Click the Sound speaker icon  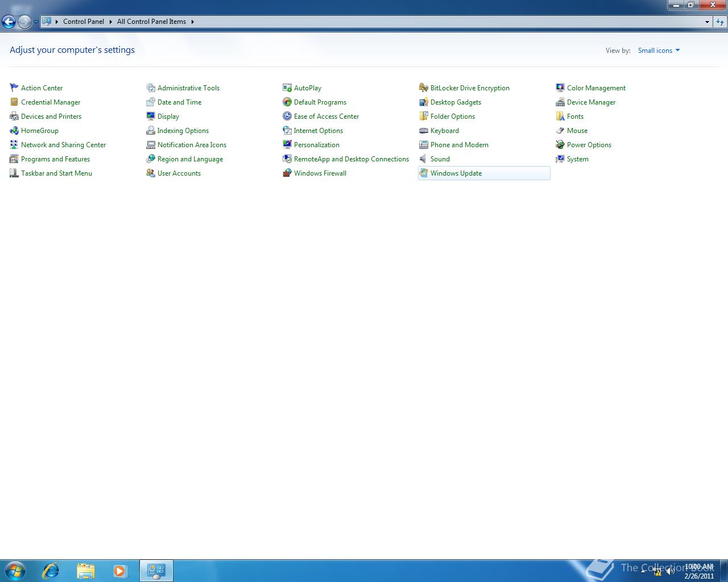pyautogui.click(x=424, y=159)
